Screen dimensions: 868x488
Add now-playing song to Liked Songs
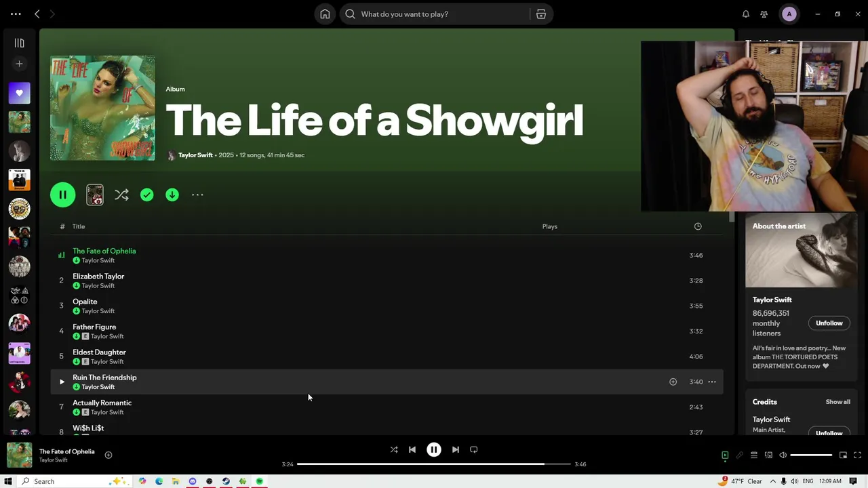point(108,455)
